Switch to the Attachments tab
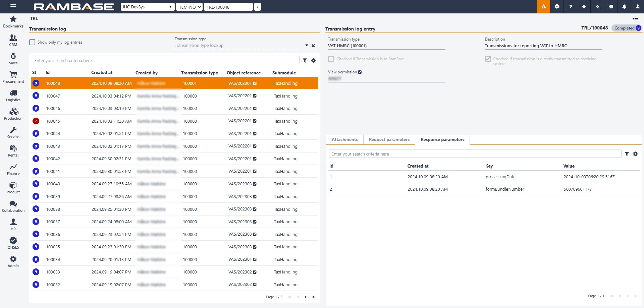 344,140
